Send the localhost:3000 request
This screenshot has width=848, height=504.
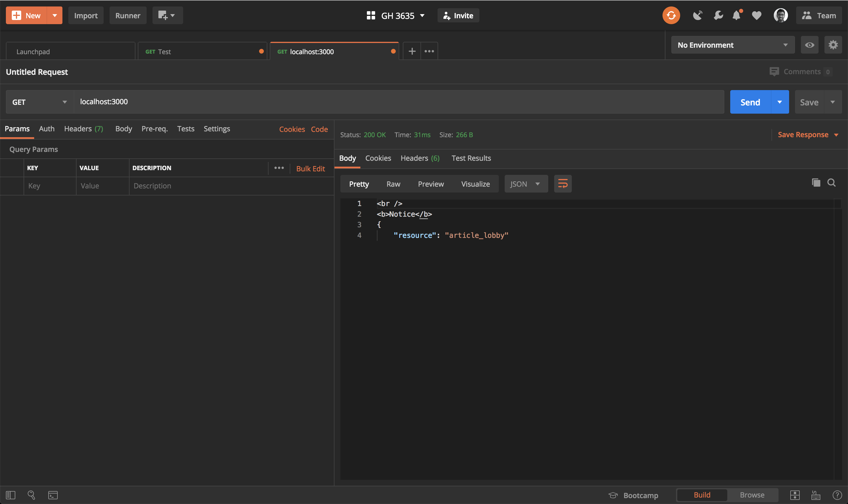pos(750,102)
